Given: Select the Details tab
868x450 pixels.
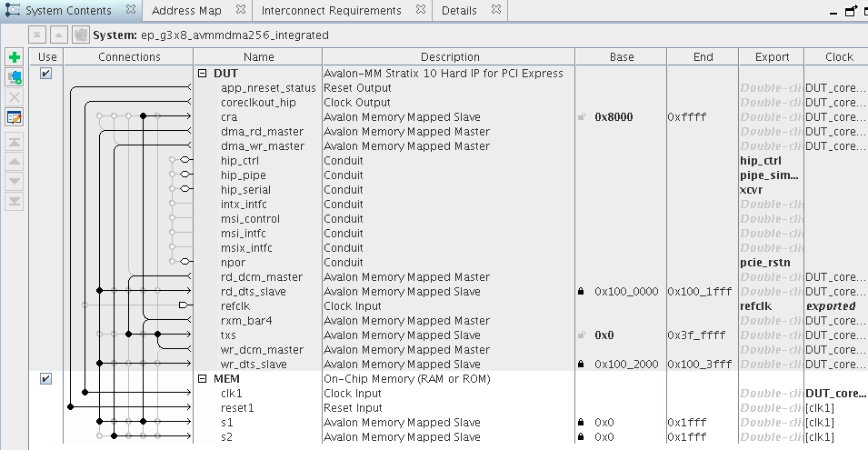Looking at the screenshot, I should (459, 11).
